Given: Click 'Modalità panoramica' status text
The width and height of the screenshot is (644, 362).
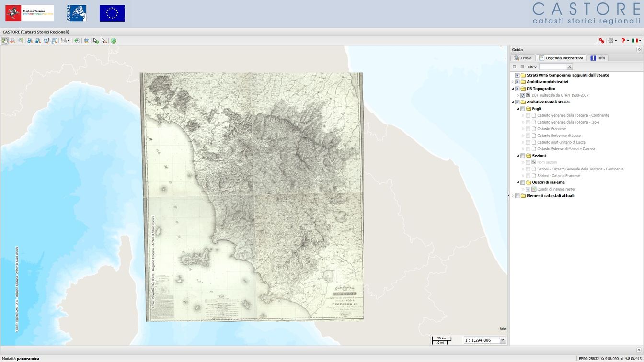Looking at the screenshot, I should click(x=21, y=358).
